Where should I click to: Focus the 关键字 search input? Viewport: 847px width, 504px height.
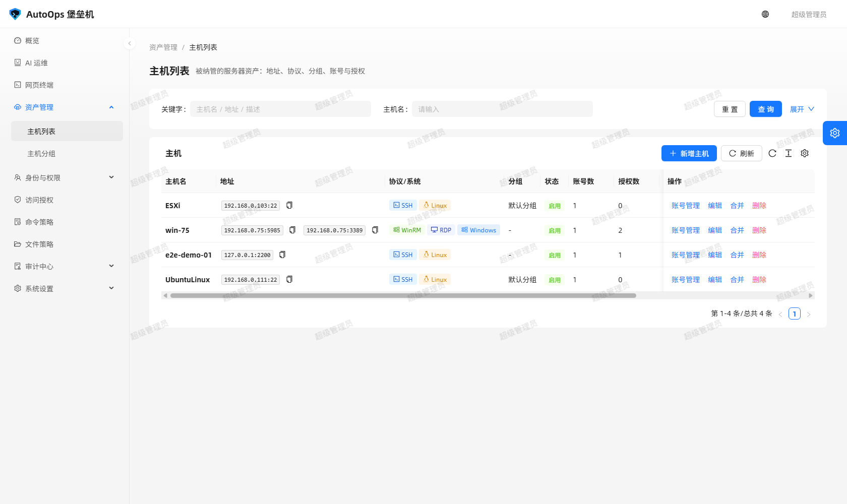point(280,109)
